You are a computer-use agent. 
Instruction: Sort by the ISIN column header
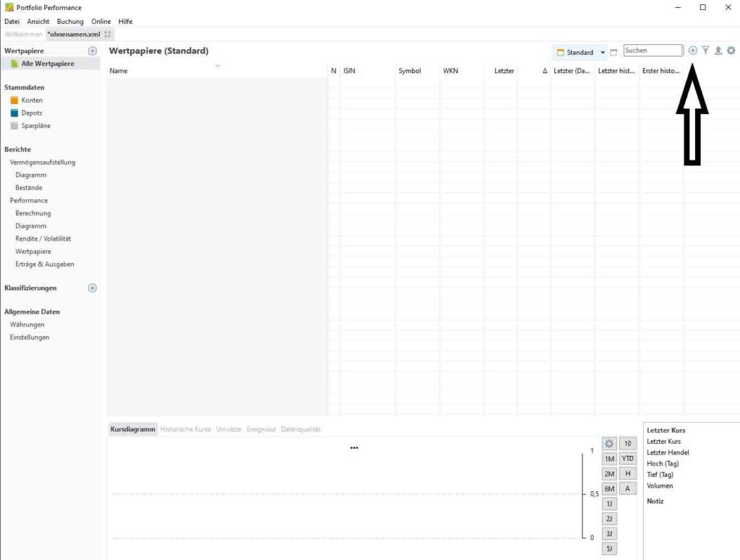coord(349,71)
